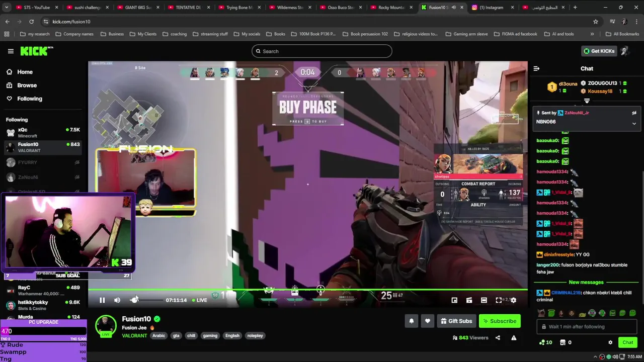Image resolution: width=644 pixels, height=362 pixels.
Task: Click the chill tag
Action: [x=191, y=335]
